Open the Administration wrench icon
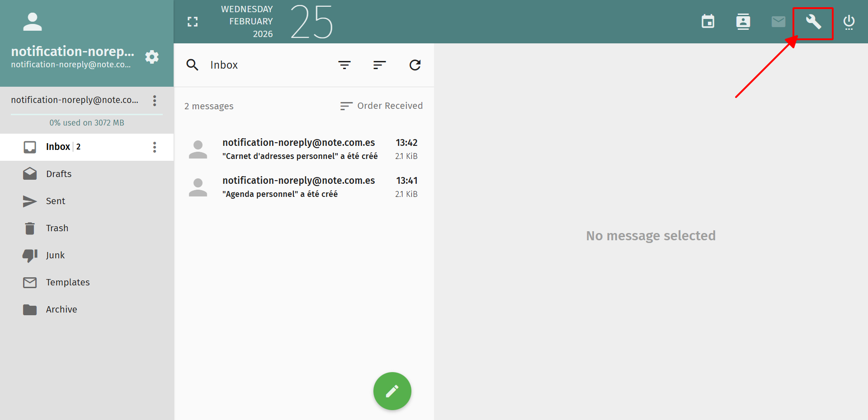This screenshot has width=868, height=420. pyautogui.click(x=813, y=21)
